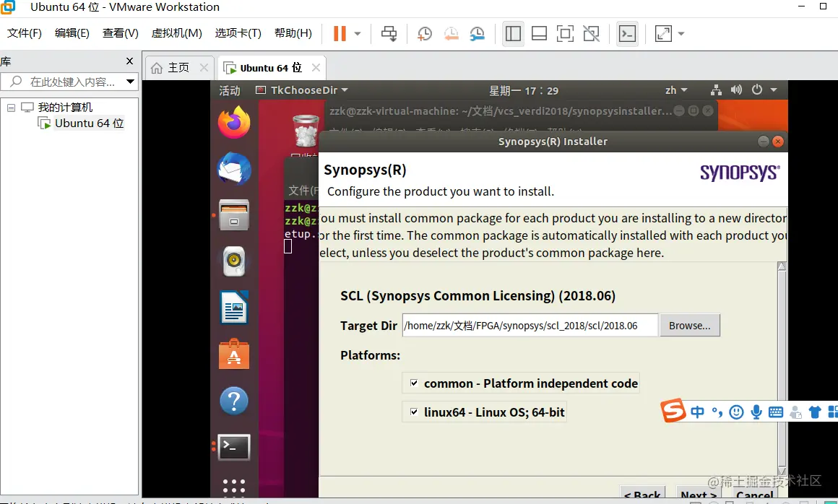Enter full screen mode
This screenshot has width=838, height=504.
[x=565, y=34]
